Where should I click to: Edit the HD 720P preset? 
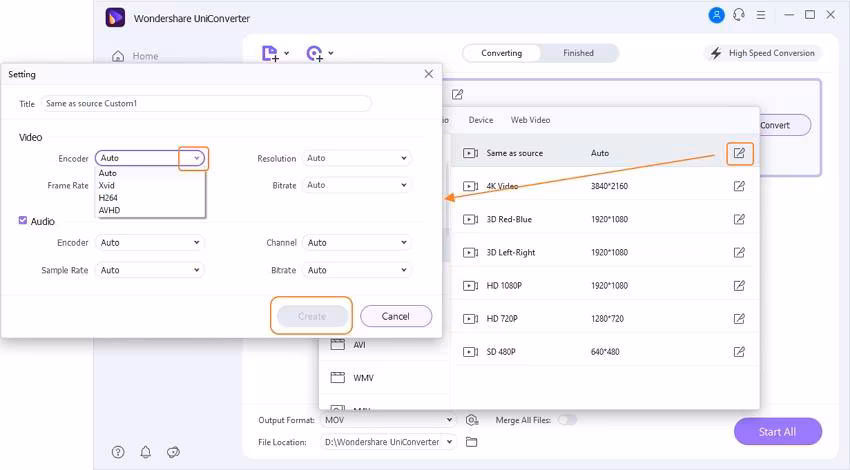pos(739,319)
